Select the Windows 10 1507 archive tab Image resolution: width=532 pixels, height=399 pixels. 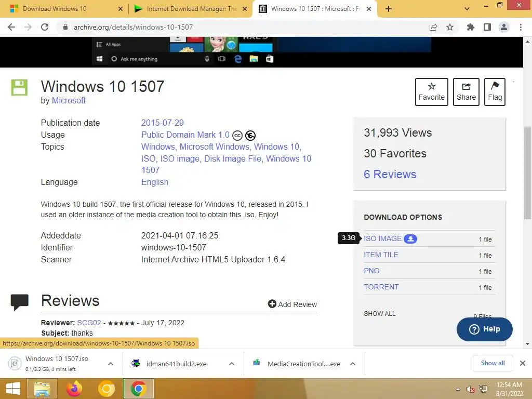click(315, 9)
